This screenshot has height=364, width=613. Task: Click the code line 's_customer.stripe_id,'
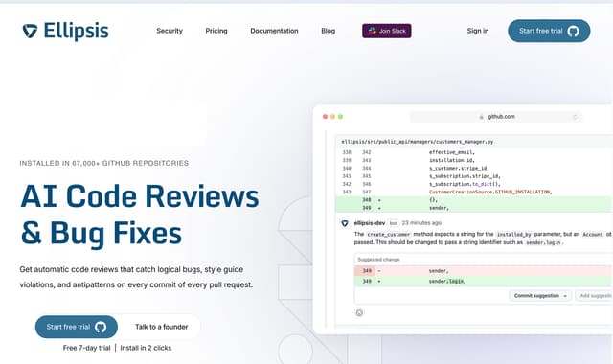click(459, 169)
